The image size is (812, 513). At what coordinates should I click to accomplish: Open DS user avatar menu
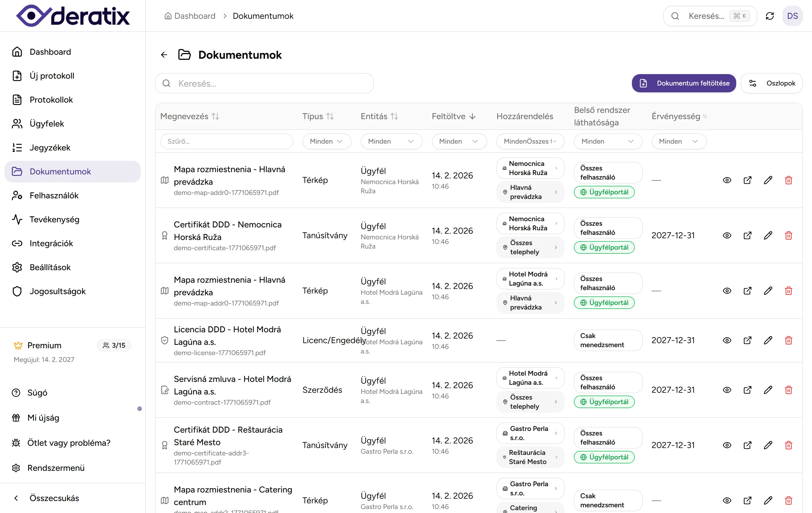[792, 16]
